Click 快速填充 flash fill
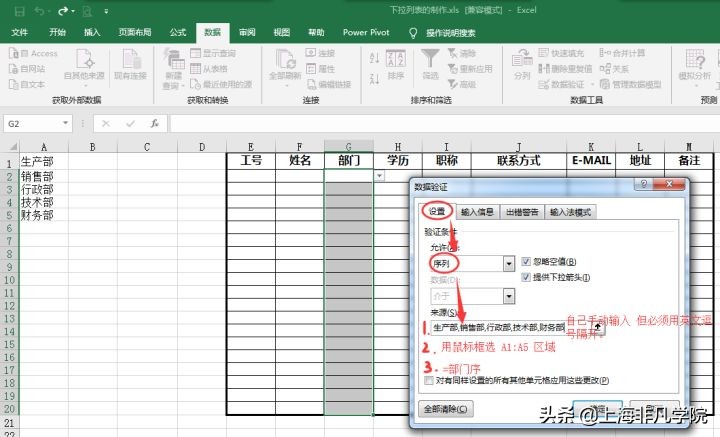720x437 pixels. tap(561, 53)
